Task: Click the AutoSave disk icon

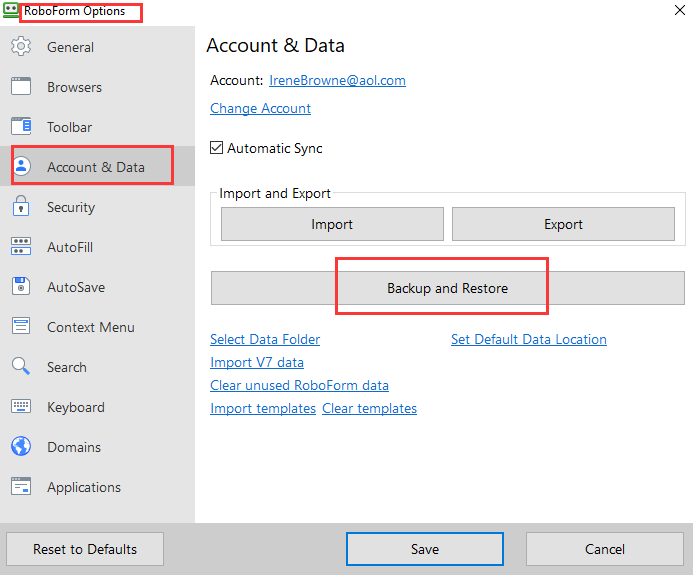Action: pyautogui.click(x=21, y=287)
